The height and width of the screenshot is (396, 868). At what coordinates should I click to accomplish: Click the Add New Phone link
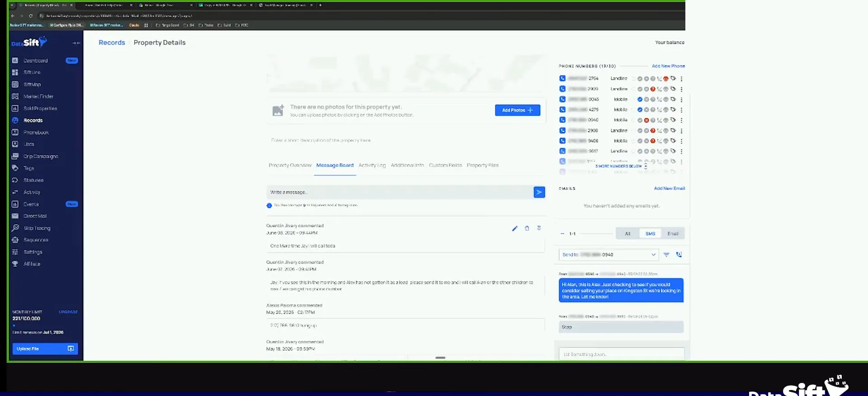coord(668,66)
